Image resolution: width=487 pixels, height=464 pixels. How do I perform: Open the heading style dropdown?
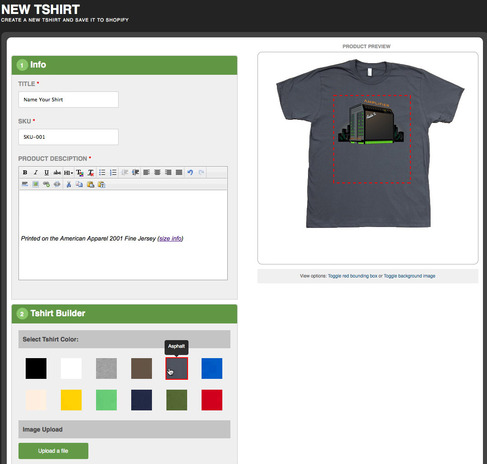click(68, 172)
